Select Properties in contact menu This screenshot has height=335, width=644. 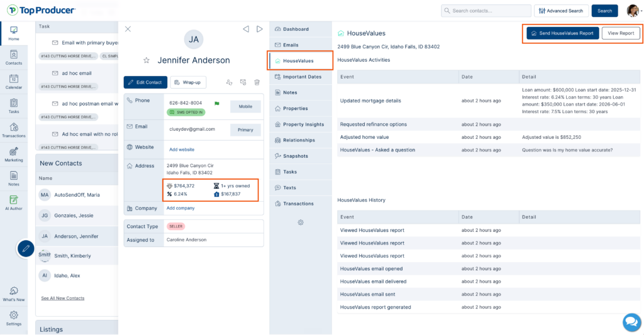click(x=301, y=108)
